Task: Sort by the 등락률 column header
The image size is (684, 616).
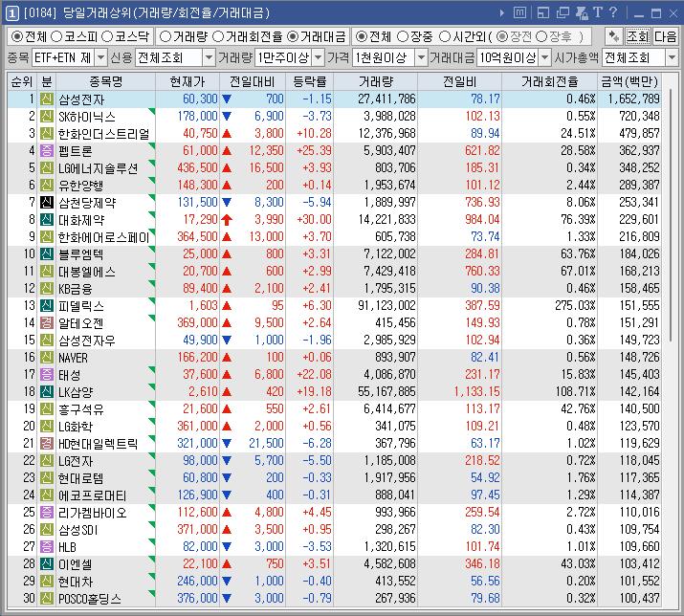Action: [x=309, y=81]
